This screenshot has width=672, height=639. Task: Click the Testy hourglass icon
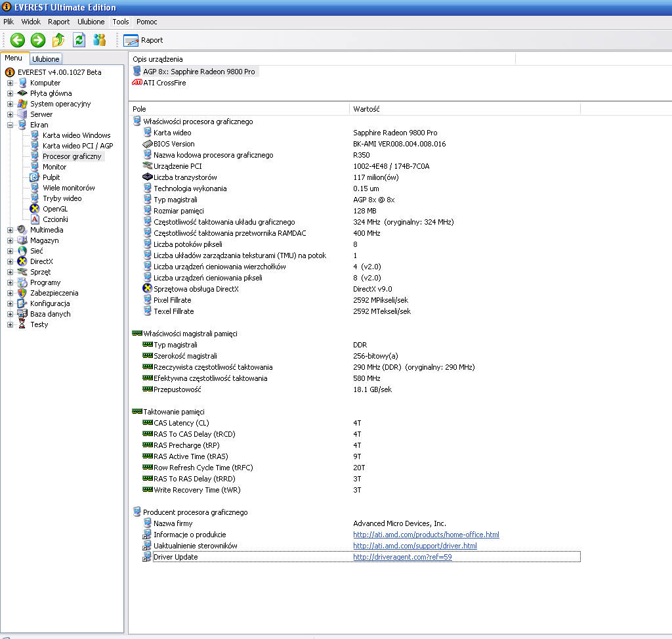click(22, 324)
